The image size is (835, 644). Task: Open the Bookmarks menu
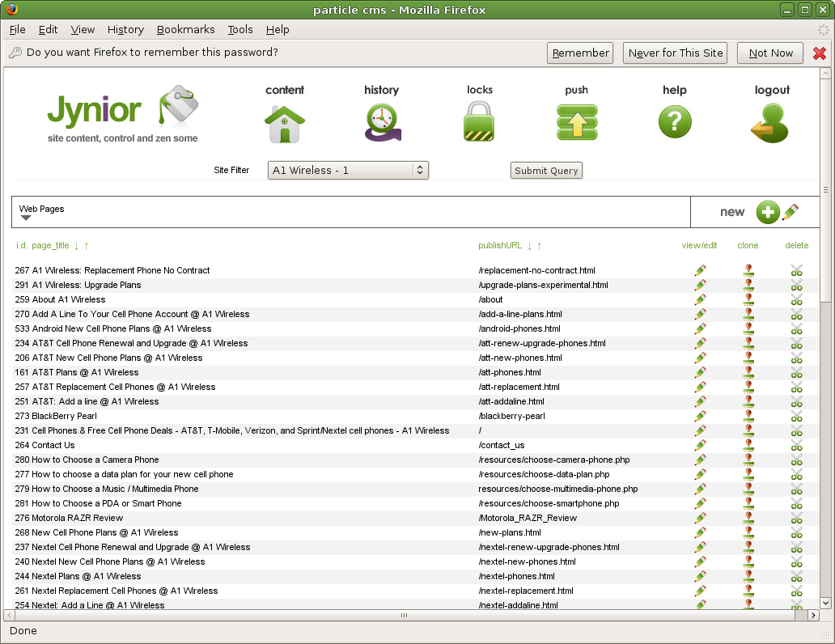tap(185, 29)
